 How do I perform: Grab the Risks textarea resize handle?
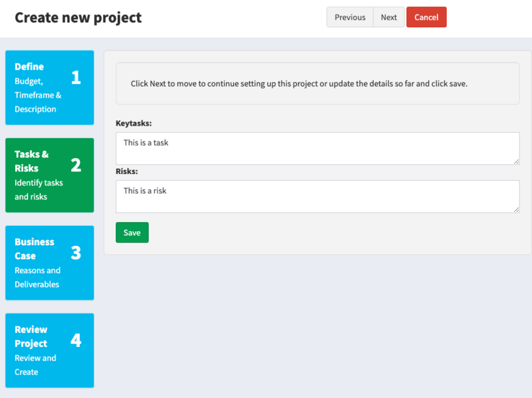[x=517, y=210]
